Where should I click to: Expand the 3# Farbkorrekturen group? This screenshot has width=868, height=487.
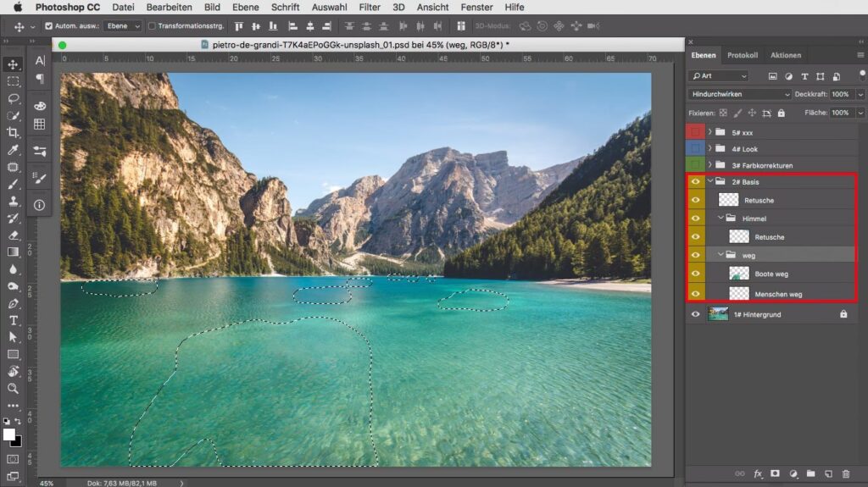coord(709,165)
